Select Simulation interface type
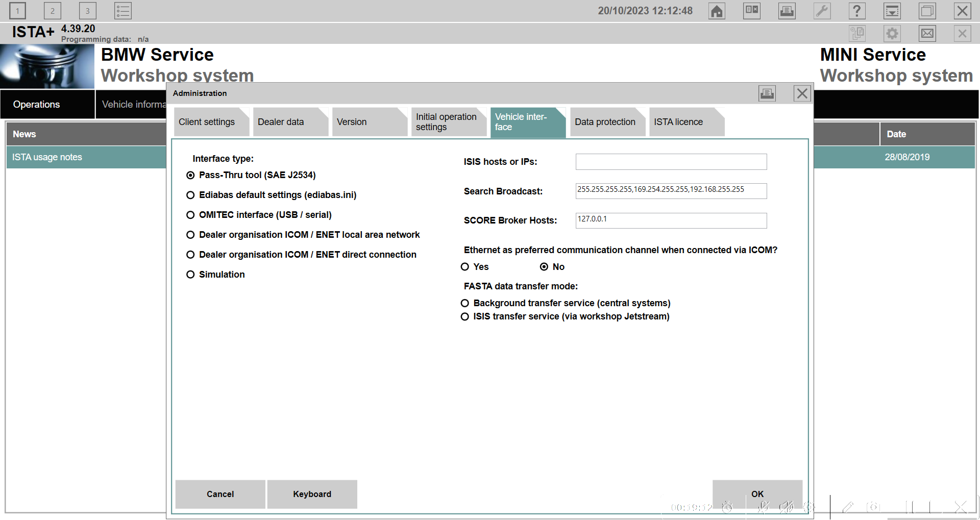 click(190, 275)
